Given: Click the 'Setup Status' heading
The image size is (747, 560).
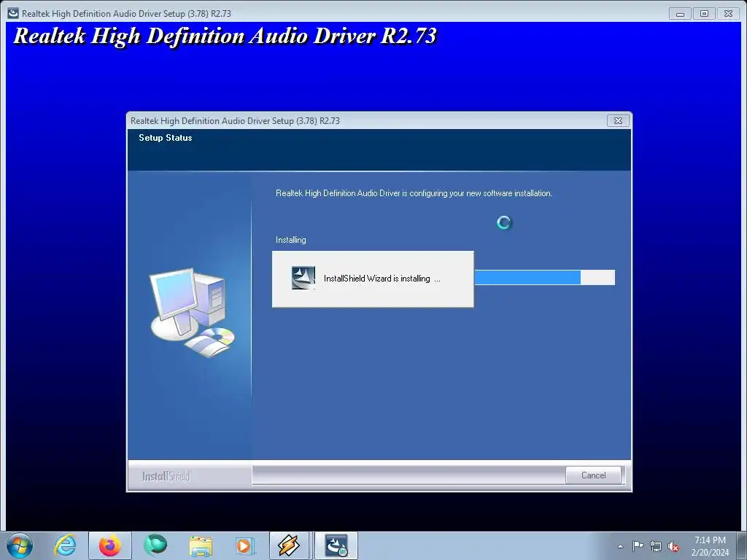Looking at the screenshot, I should (166, 138).
